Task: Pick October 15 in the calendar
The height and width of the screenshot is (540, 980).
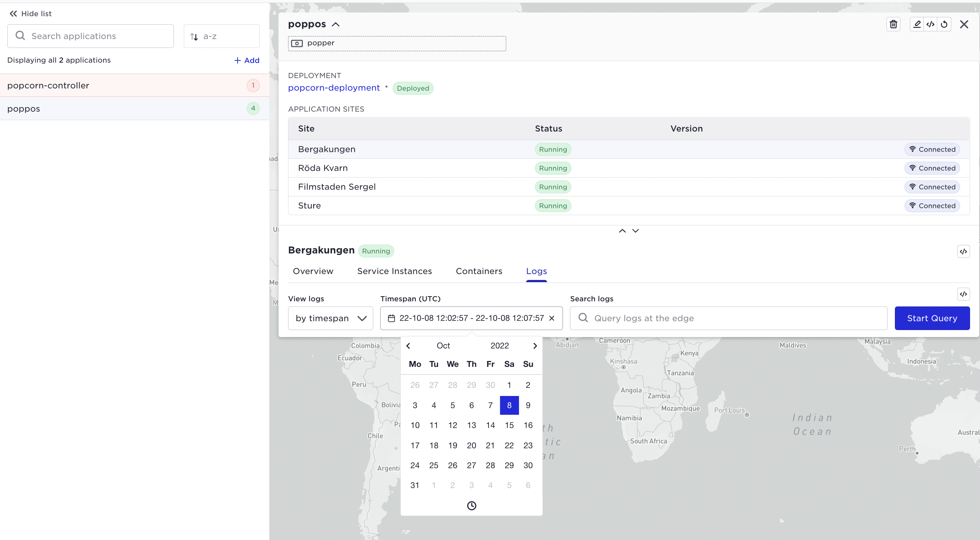Action: [509, 425]
